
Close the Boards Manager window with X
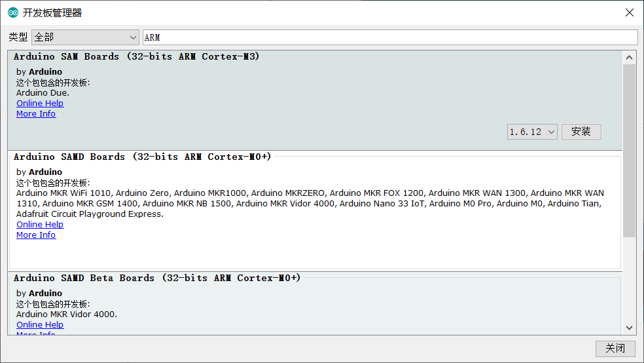(x=629, y=12)
